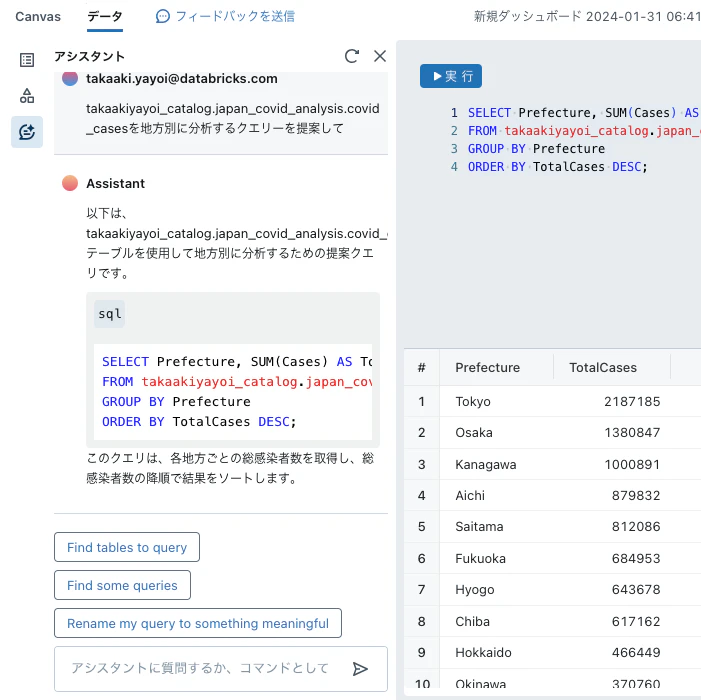Click the Assistant avatar circle
The image size is (701, 700).
coord(70,183)
